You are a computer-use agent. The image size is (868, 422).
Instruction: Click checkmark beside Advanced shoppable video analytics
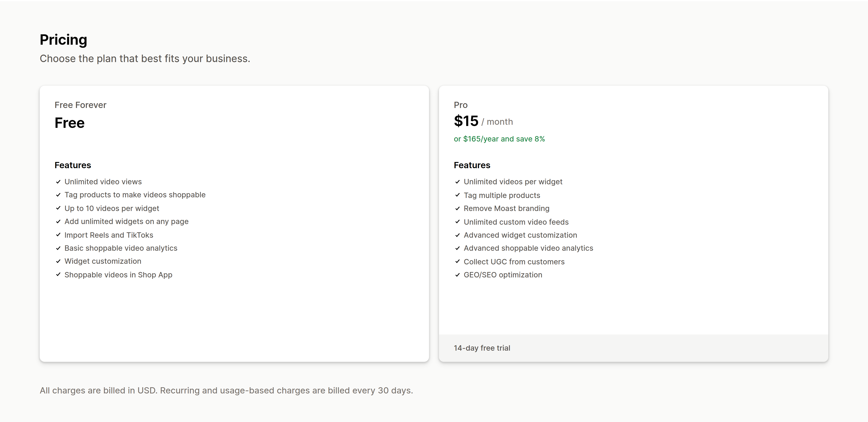click(x=457, y=248)
